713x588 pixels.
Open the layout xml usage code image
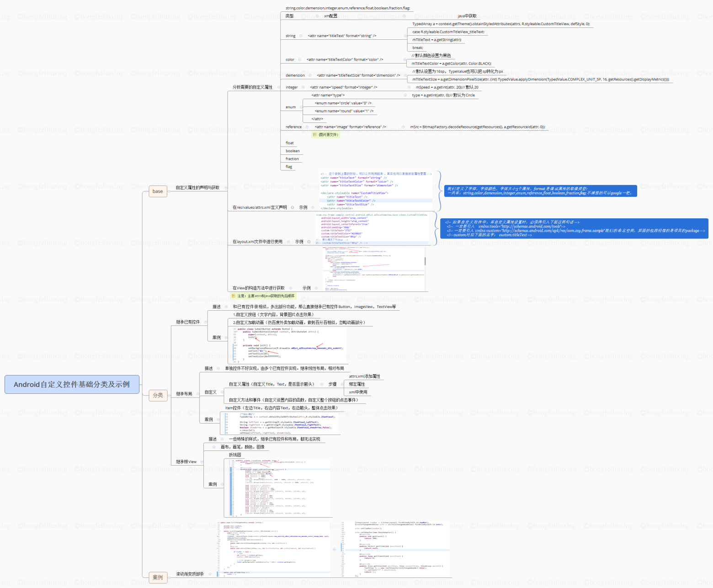pos(372,229)
